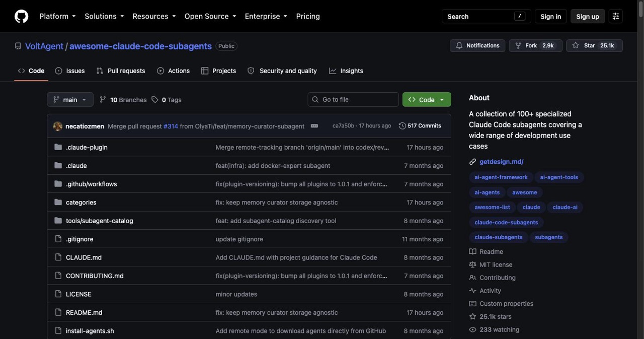The image size is (644, 339).
Task: Click the Sign in button
Action: pyautogui.click(x=551, y=16)
